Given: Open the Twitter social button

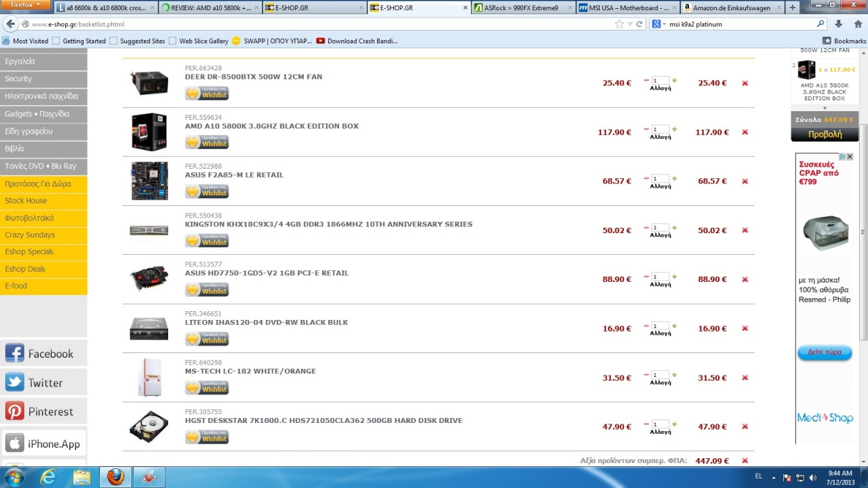Looking at the screenshot, I should 43,382.
